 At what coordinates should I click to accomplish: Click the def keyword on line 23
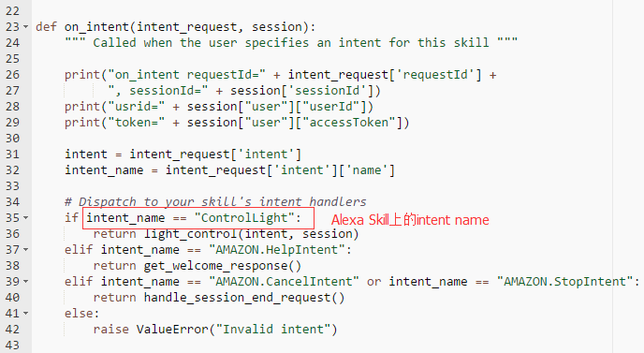(46, 27)
